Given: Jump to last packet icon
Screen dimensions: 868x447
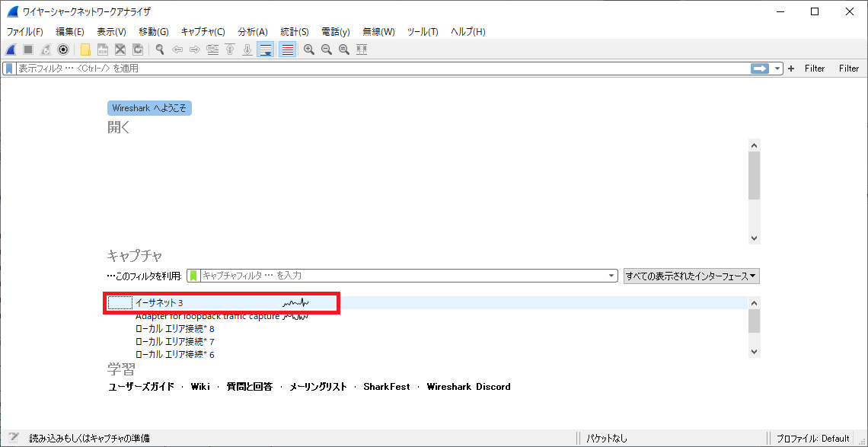Looking at the screenshot, I should [x=247, y=49].
